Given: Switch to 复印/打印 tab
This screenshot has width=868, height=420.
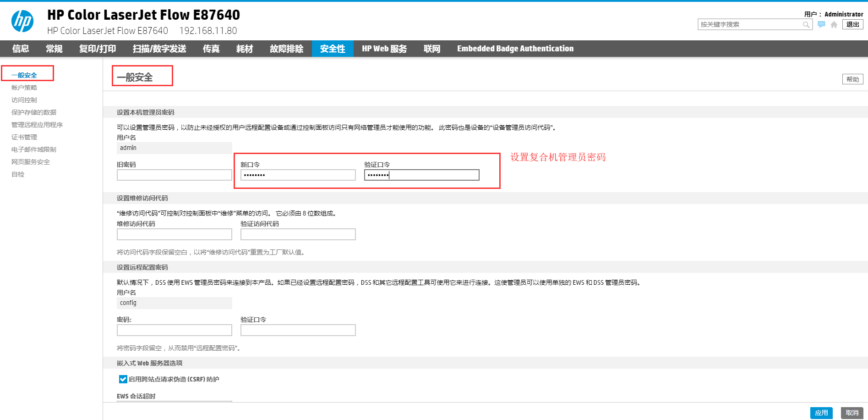Looking at the screenshot, I should [x=98, y=49].
